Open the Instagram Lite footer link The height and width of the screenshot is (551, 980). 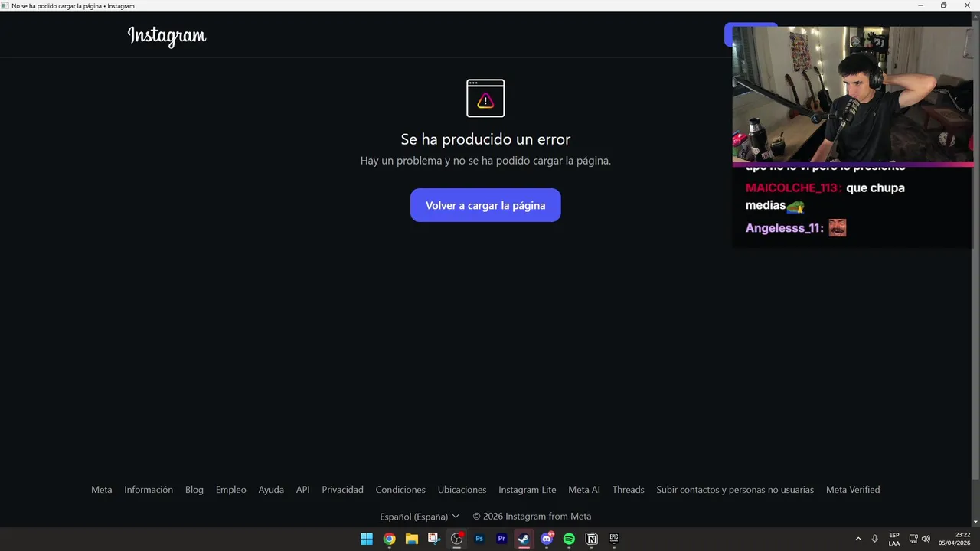(528, 490)
